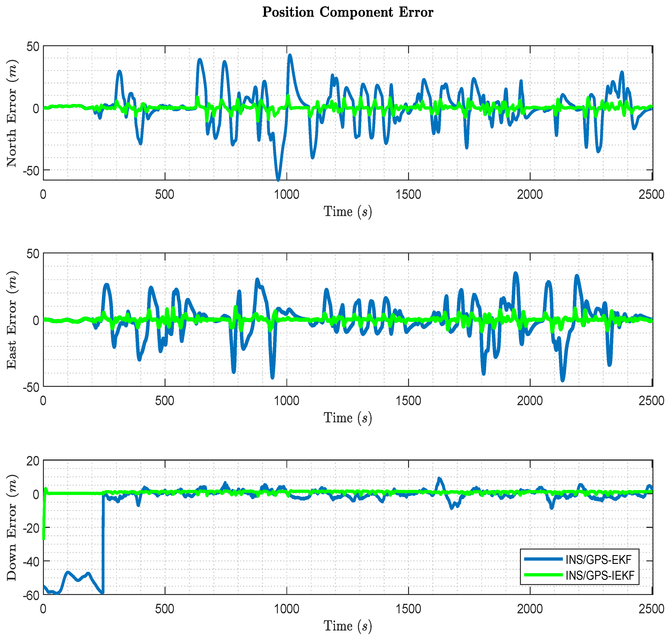Click Time (s) label under East plot

347,418
